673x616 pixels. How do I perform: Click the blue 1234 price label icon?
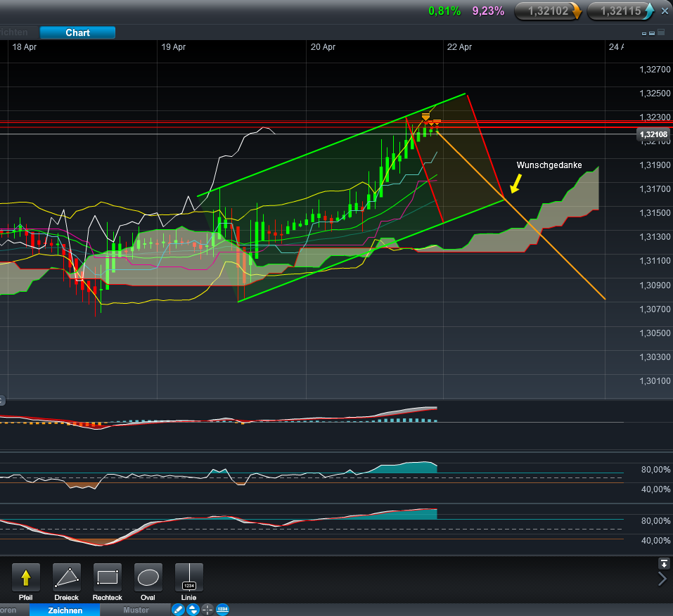[x=222, y=610]
